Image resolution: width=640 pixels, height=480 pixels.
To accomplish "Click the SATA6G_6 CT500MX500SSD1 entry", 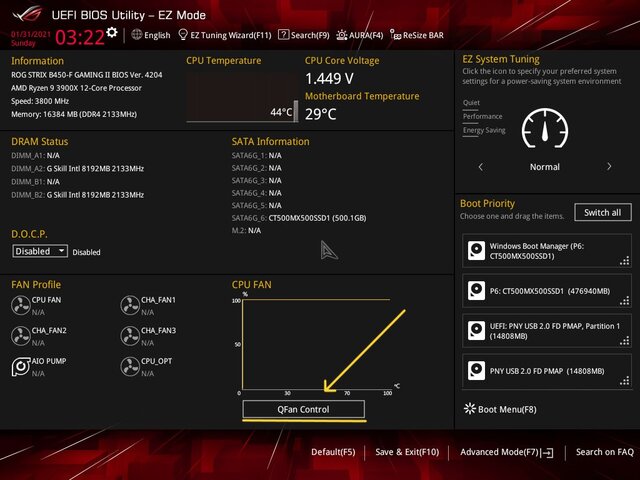I will 299,218.
